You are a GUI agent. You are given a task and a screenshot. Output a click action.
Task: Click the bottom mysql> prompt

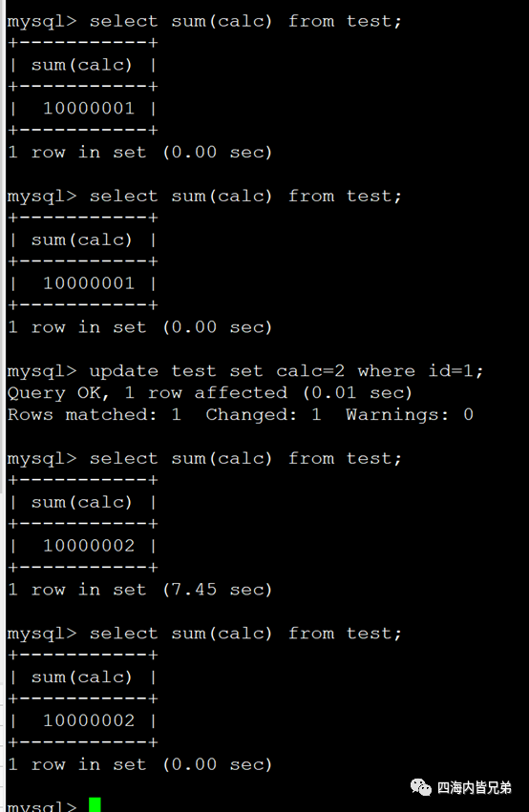41,805
